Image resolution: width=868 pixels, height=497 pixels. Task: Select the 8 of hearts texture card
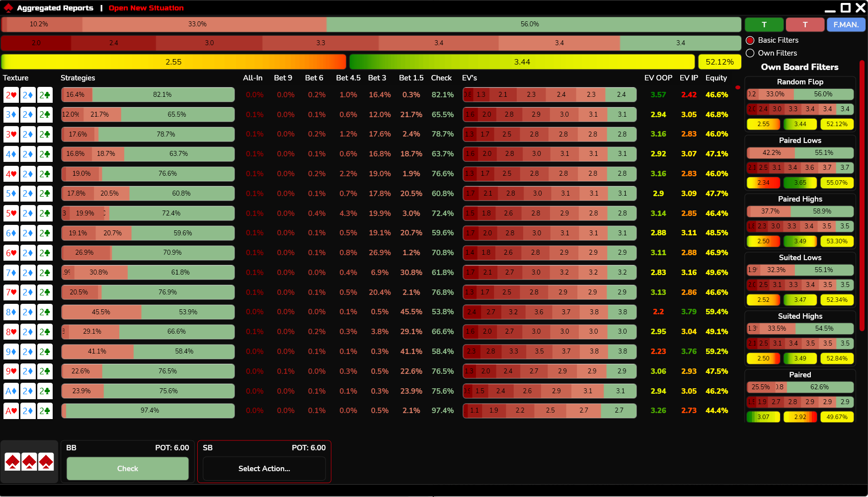(11, 332)
